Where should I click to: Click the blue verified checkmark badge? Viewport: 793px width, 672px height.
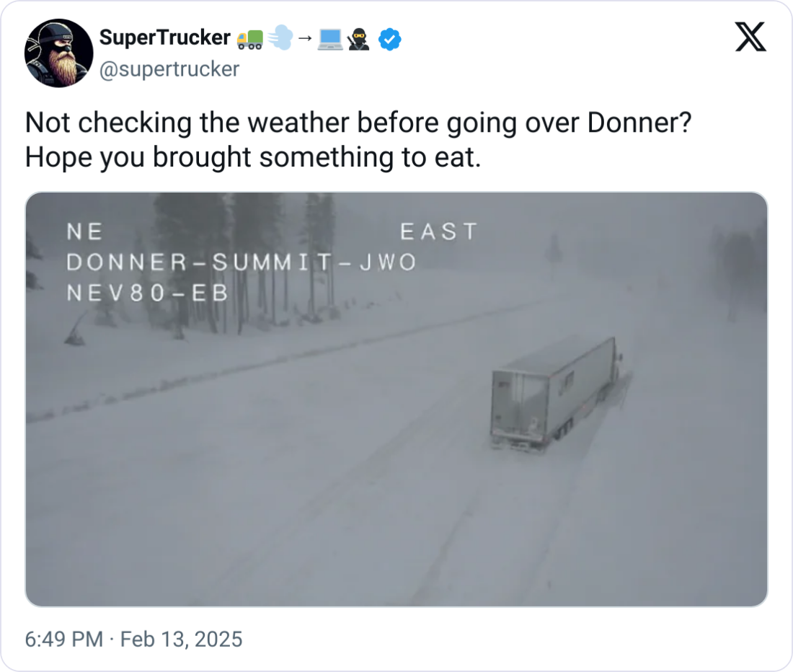click(390, 40)
